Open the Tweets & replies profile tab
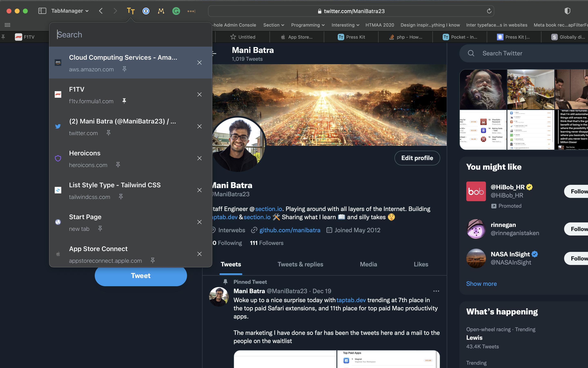 point(300,264)
